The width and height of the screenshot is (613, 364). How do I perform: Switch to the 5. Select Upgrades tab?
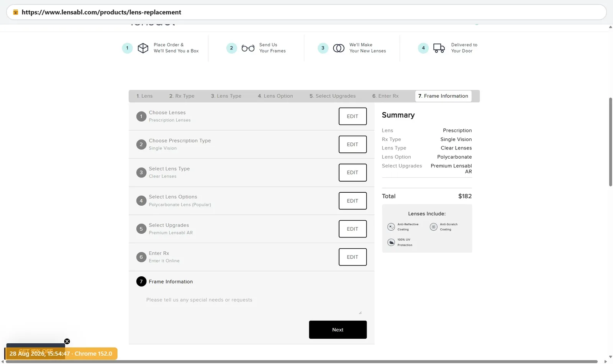pyautogui.click(x=333, y=96)
